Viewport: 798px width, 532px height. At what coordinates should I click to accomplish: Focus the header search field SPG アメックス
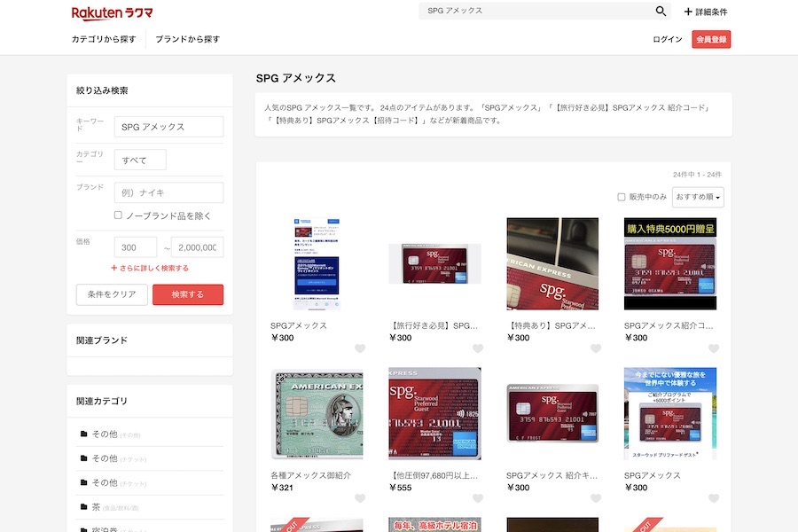click(x=539, y=11)
